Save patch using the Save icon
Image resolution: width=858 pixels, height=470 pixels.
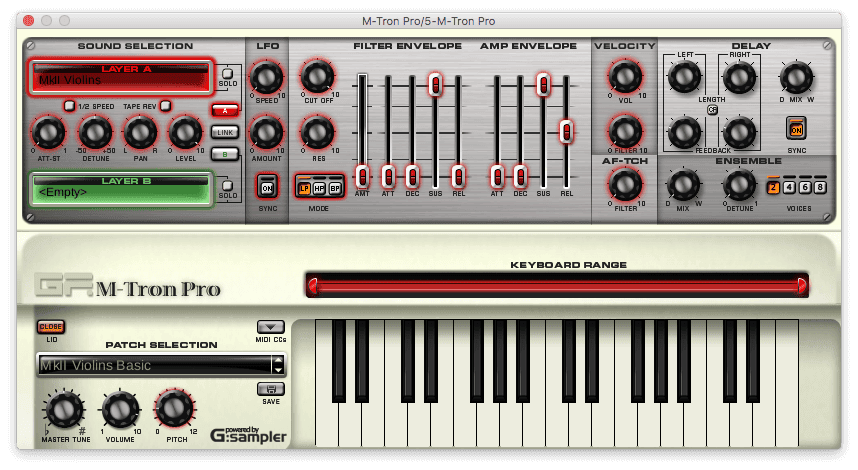pyautogui.click(x=269, y=389)
